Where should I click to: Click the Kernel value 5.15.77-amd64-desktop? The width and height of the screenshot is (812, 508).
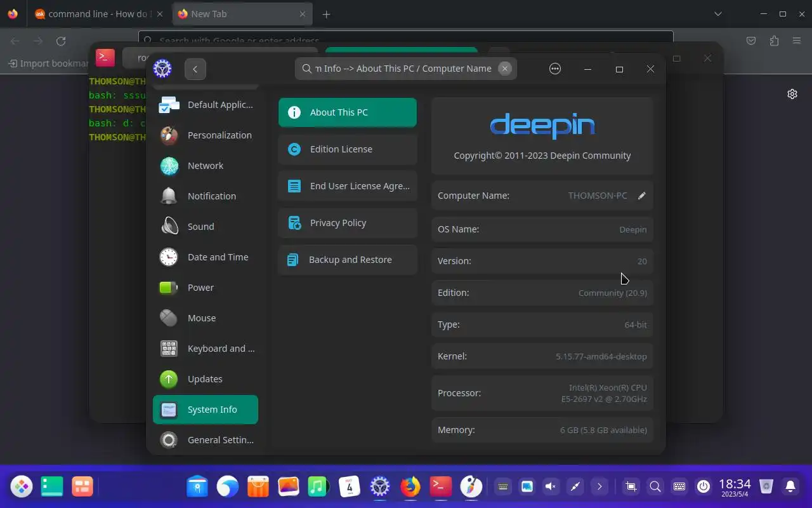[x=601, y=356]
